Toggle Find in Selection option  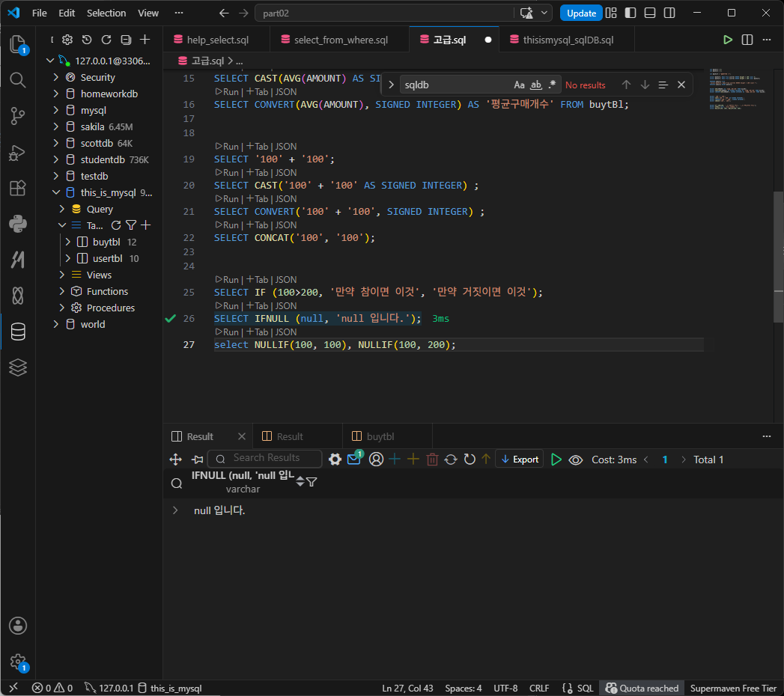[663, 85]
